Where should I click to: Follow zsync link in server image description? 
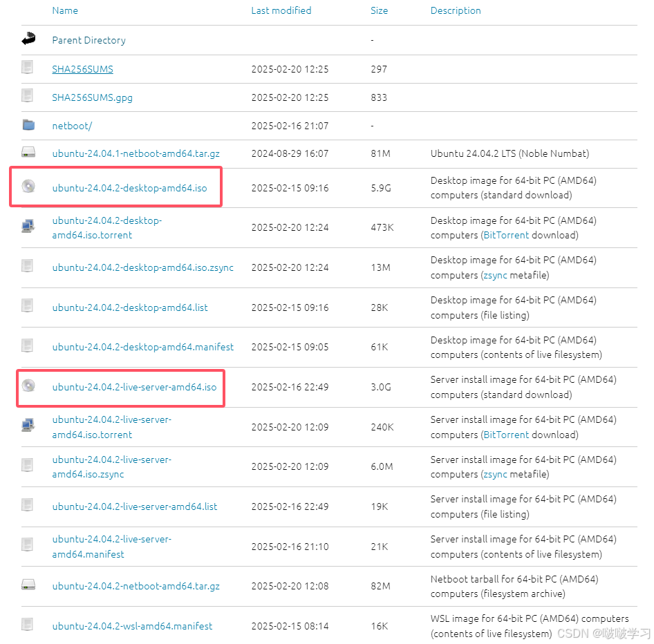pyautogui.click(x=495, y=474)
